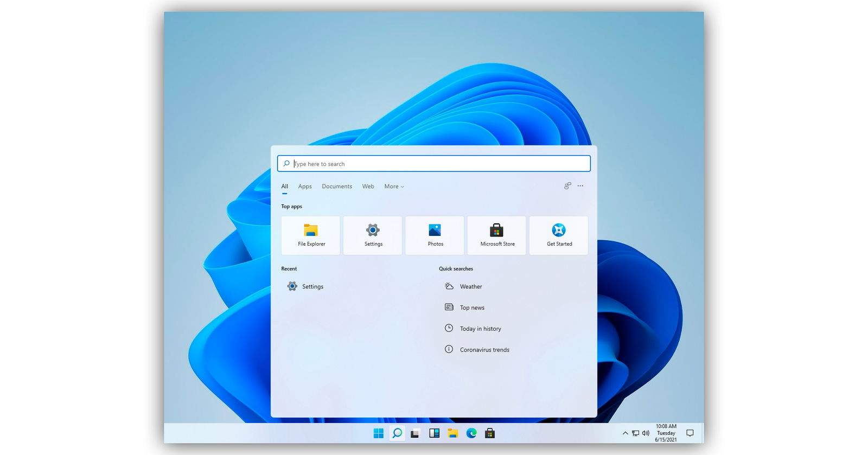Launch the Get Started app tile
Viewport: 868px width, 455px height.
pos(559,235)
